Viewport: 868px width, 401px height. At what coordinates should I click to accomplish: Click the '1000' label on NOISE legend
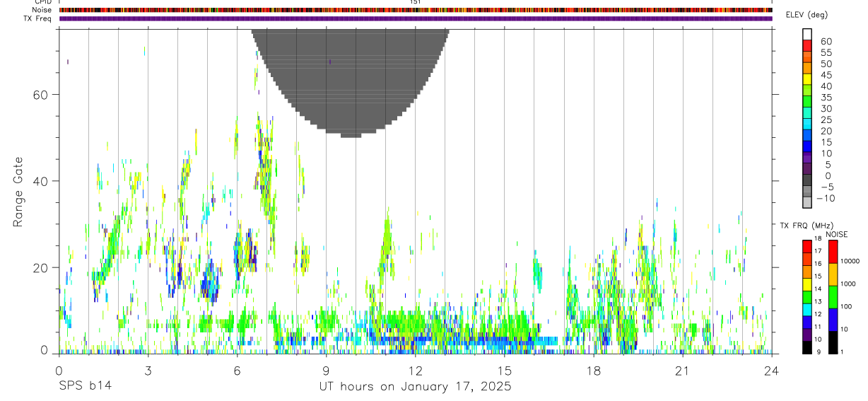pyautogui.click(x=848, y=284)
